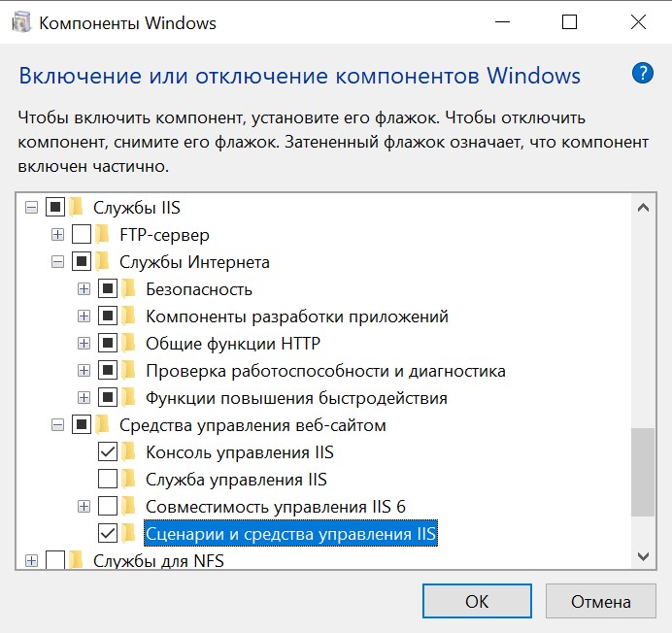Toggle the Общие функции HTTP checkbox
The width and height of the screenshot is (672, 633).
click(x=108, y=344)
